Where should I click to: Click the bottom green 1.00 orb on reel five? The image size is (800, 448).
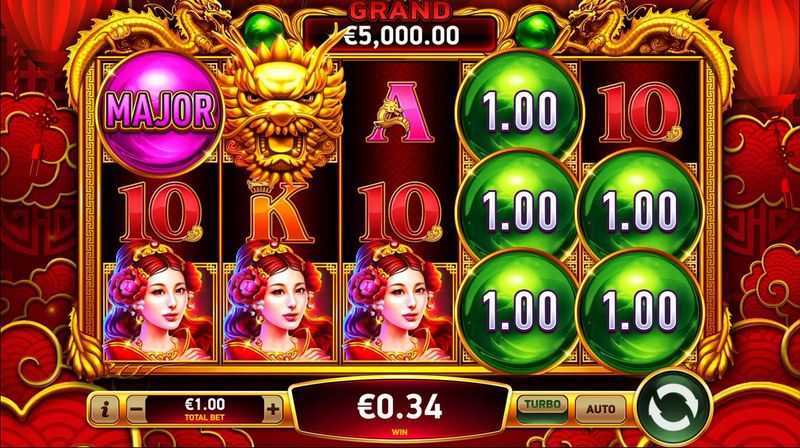coord(640,310)
